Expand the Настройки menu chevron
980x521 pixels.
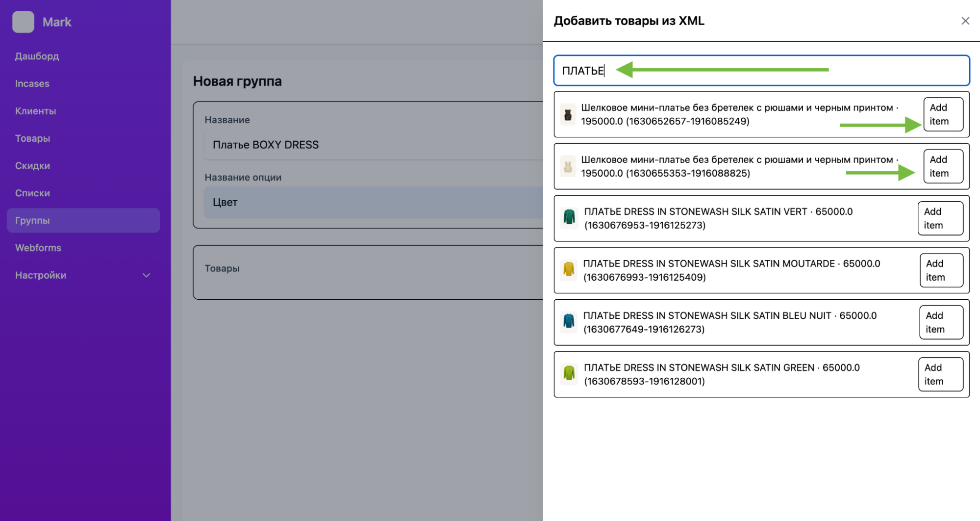tap(146, 275)
